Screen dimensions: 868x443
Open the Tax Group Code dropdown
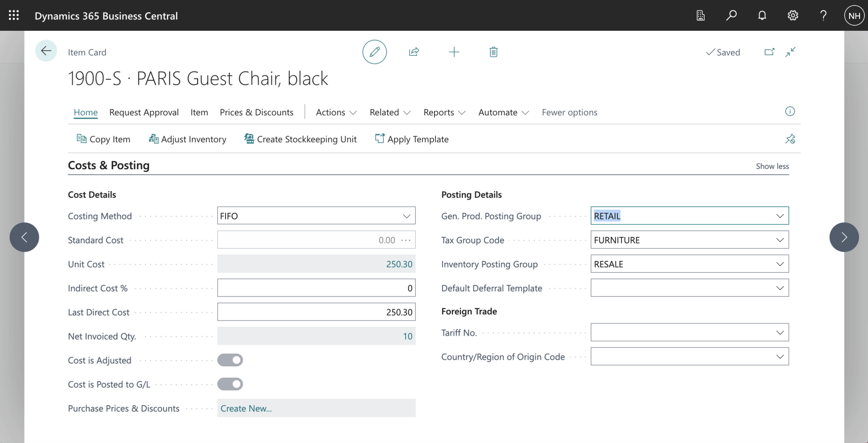click(x=780, y=240)
